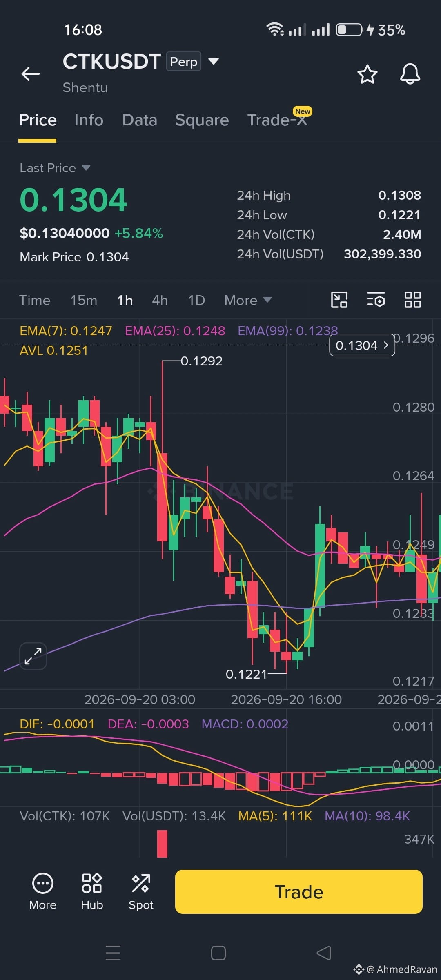
Task: Open the Last Price dropdown
Action: [x=55, y=168]
